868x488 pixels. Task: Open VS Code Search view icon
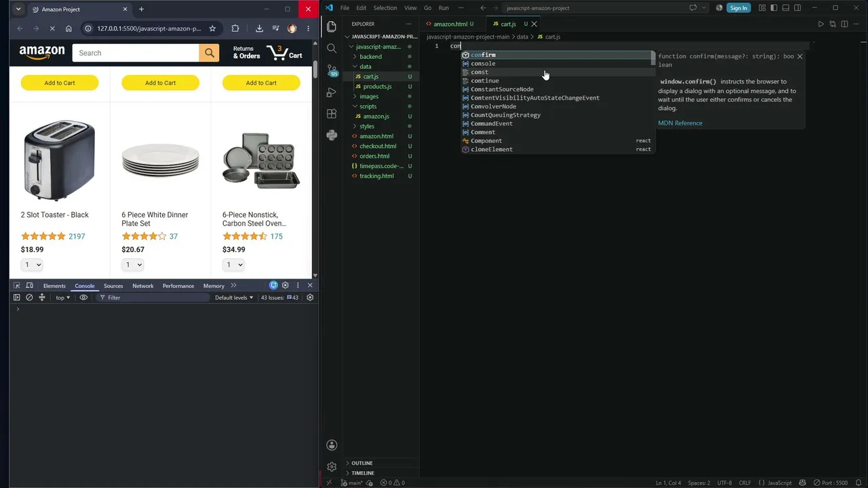332,48
